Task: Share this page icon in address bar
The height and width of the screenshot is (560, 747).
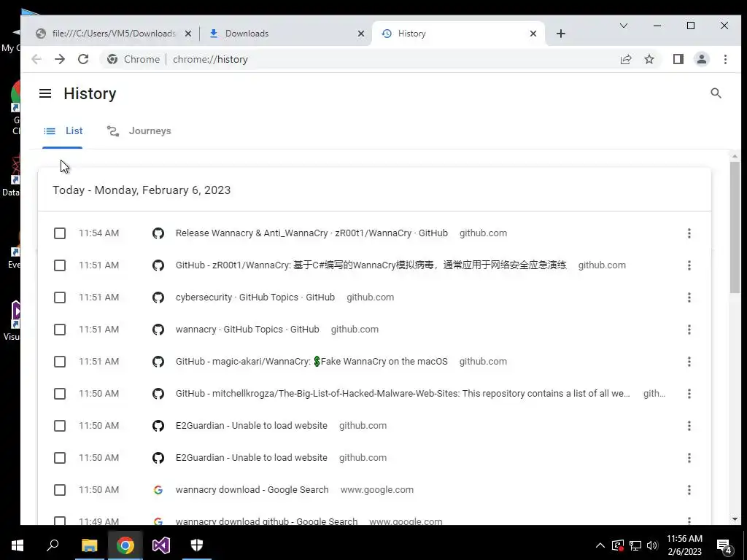Action: (625, 59)
